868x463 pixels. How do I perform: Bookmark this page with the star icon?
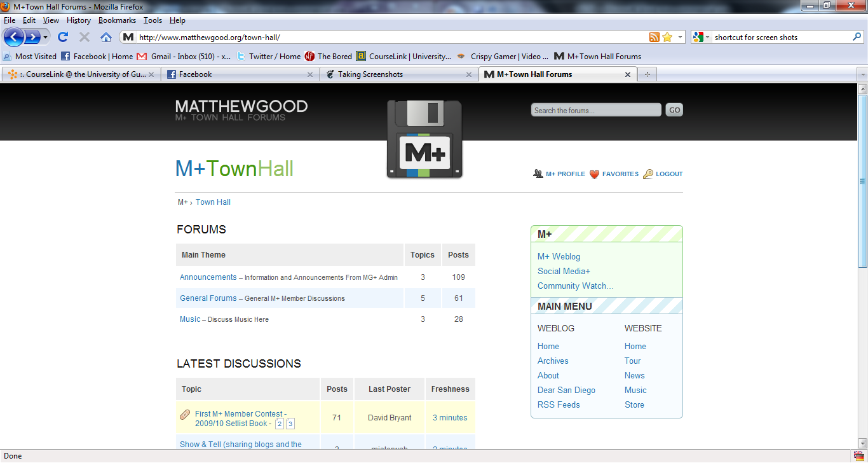point(667,37)
